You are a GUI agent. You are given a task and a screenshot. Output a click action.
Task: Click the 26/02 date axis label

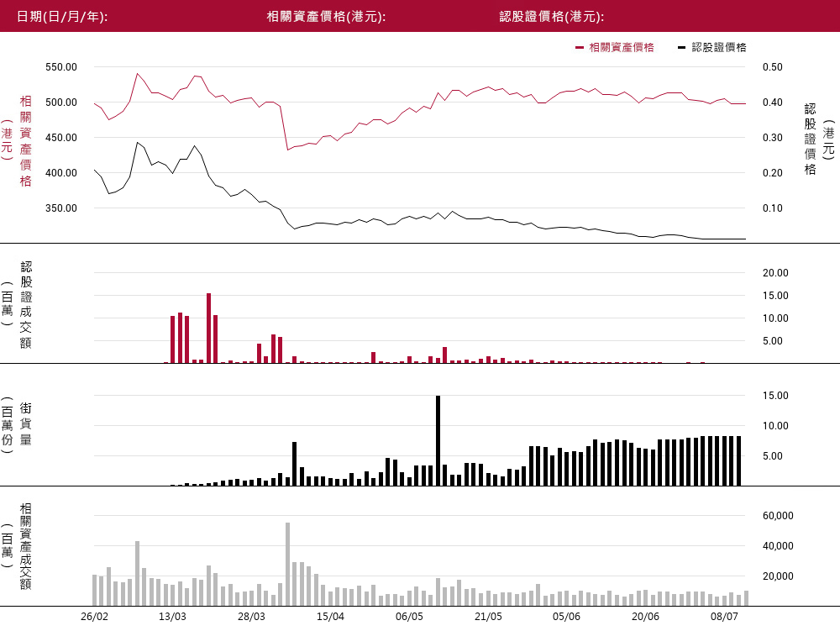(94, 617)
